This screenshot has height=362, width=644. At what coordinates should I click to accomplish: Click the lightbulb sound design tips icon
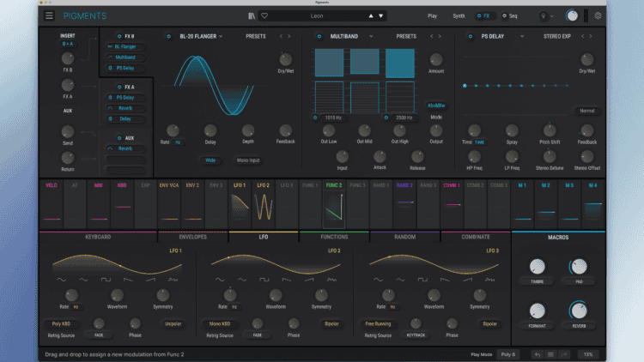[543, 16]
